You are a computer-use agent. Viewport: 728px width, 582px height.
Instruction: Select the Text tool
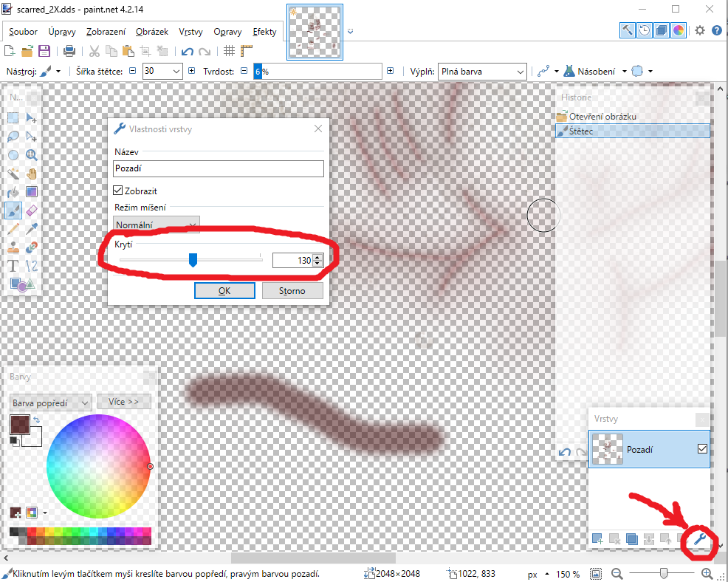[x=13, y=266]
